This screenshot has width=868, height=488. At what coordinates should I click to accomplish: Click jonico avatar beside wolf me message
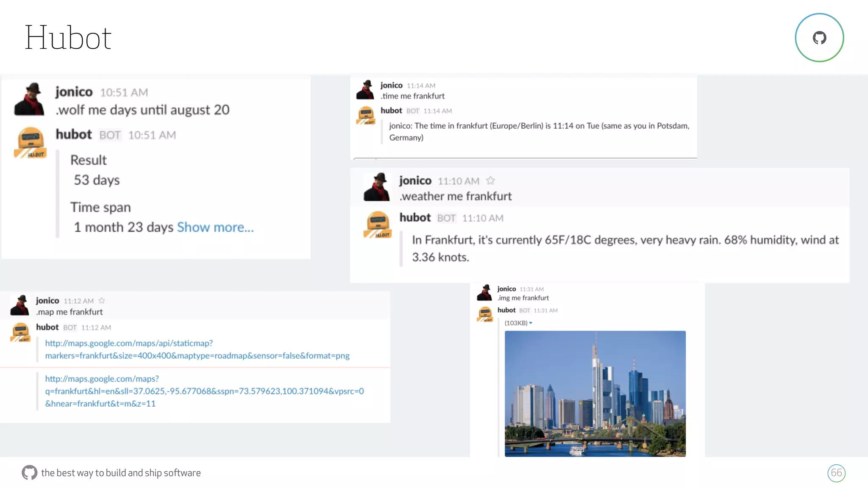29,100
